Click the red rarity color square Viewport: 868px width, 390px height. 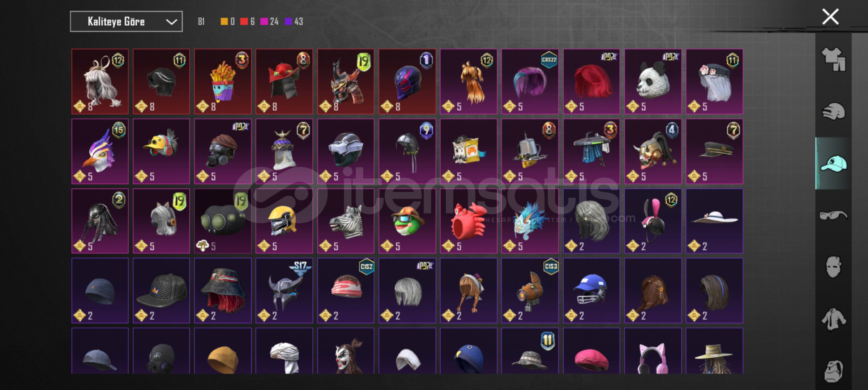(244, 22)
